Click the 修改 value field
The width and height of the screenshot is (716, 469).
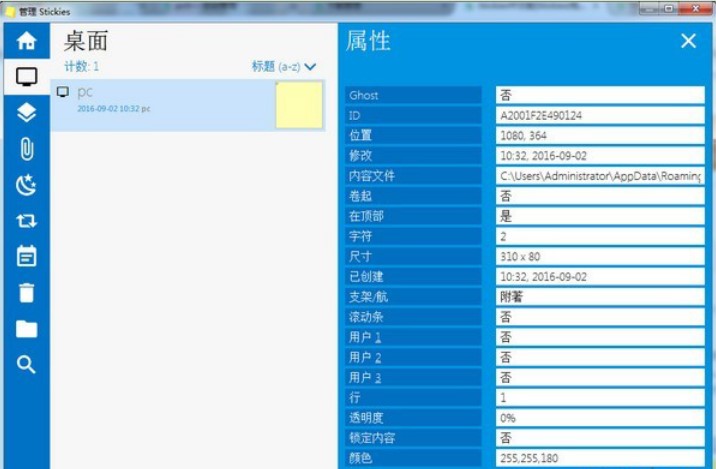[x=600, y=155]
